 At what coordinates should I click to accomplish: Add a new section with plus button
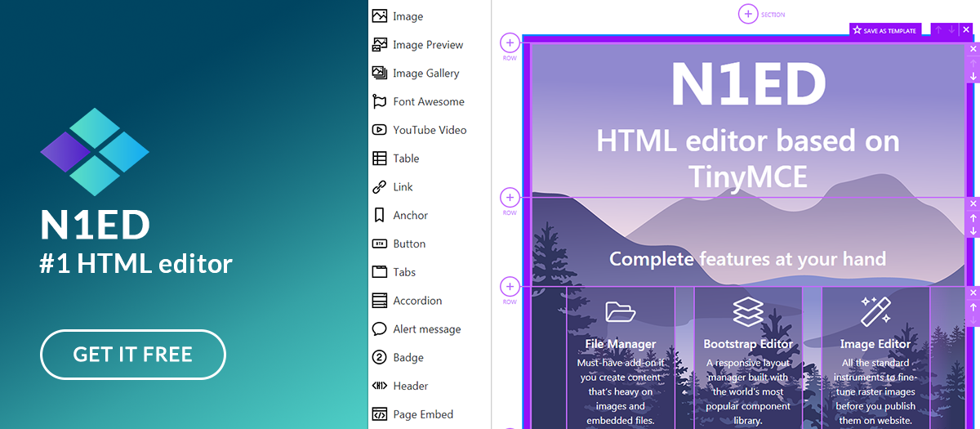[x=748, y=14]
